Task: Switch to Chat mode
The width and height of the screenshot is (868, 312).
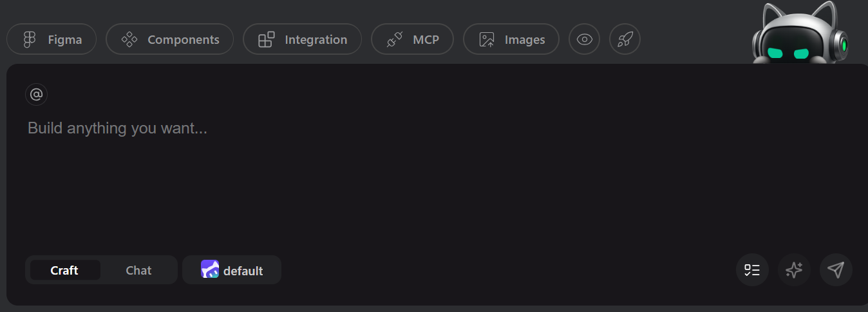Action: coord(138,270)
